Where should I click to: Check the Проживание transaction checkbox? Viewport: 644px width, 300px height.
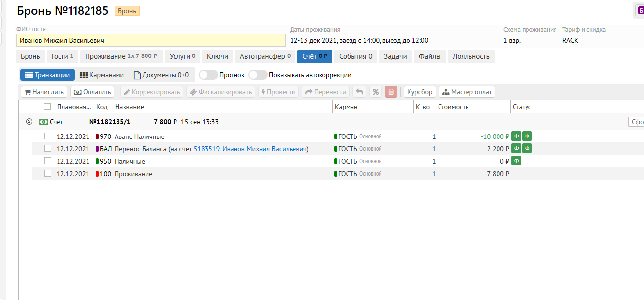[x=48, y=173]
